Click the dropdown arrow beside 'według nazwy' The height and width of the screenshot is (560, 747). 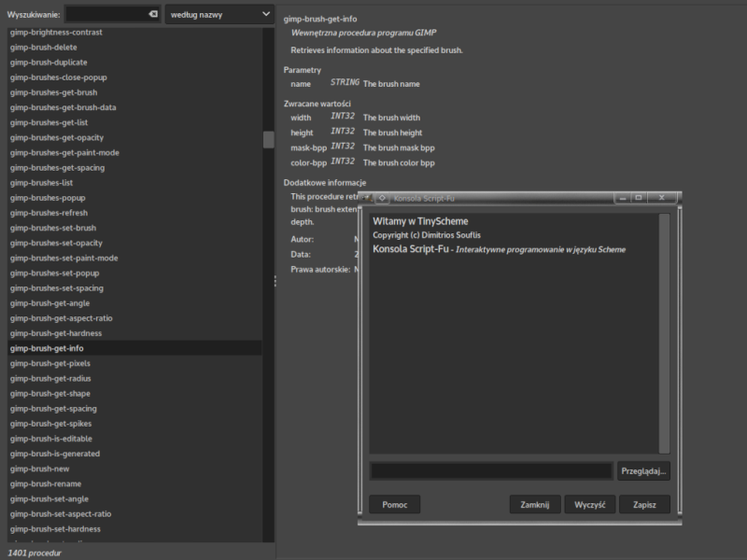click(266, 14)
